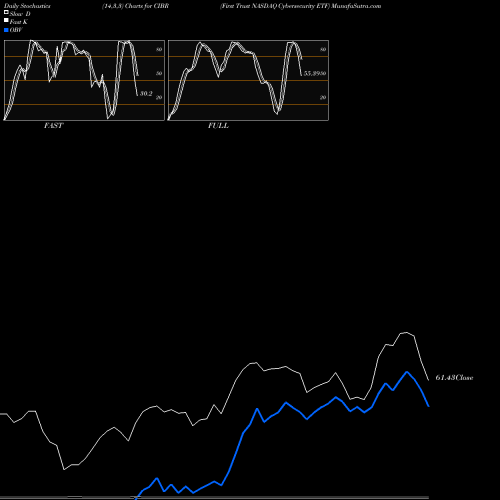
Task: Click the Fast K legend swatch
Action: pos(6,20)
